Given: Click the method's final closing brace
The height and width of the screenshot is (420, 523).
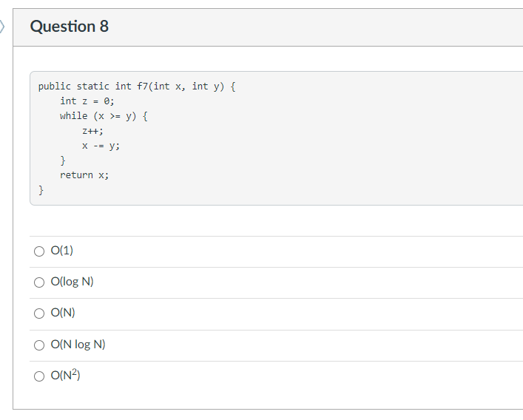Looking at the screenshot, I should [x=41, y=190].
